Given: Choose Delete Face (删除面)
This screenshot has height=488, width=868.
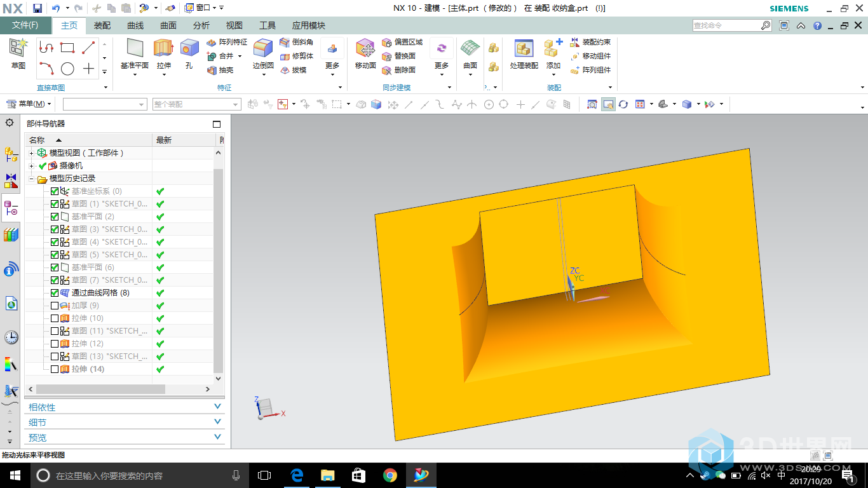Looking at the screenshot, I should (399, 70).
